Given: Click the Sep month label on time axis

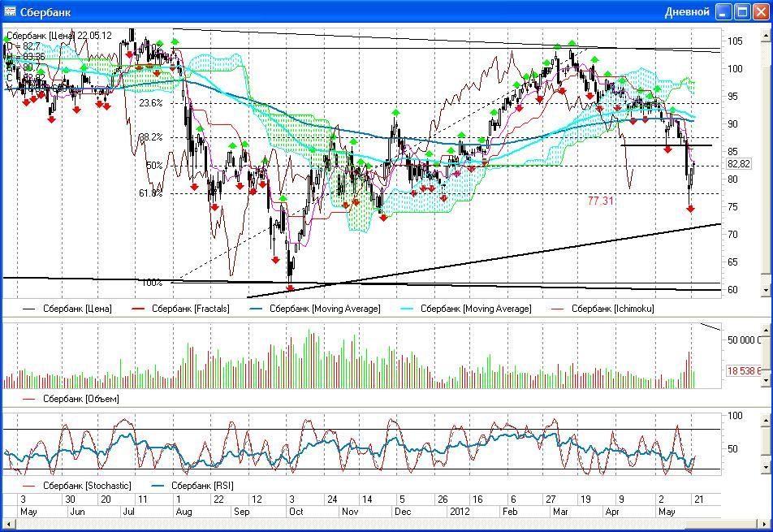Looking at the screenshot, I should point(242,512).
